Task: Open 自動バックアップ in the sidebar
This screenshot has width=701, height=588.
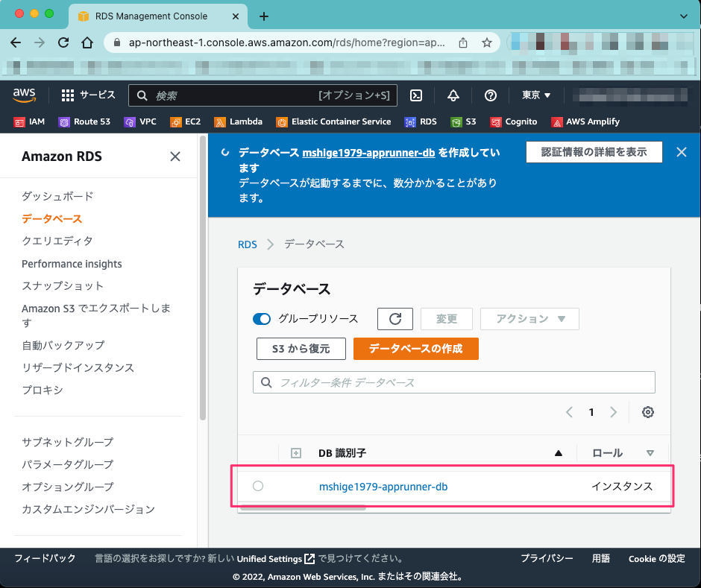Action: [x=63, y=345]
